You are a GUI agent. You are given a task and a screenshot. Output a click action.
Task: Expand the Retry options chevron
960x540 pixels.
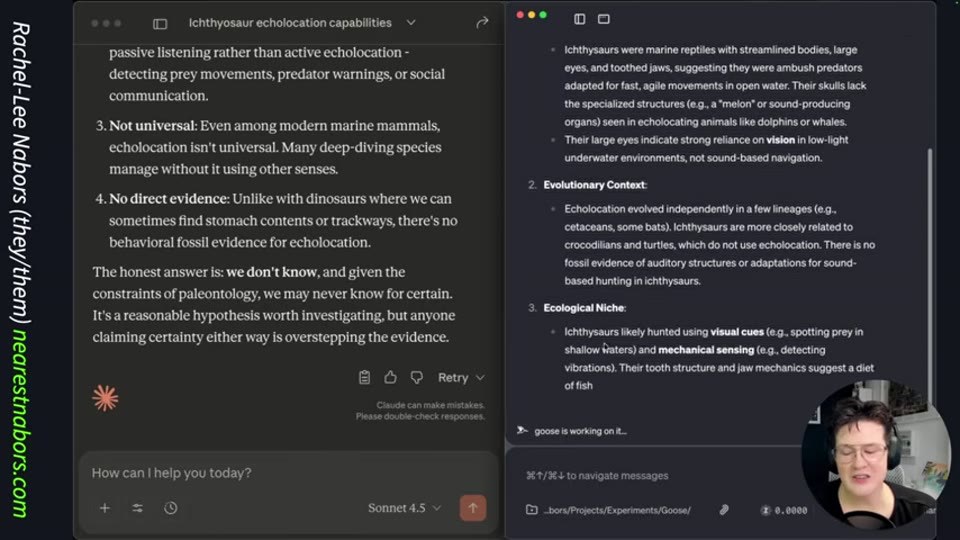click(481, 378)
